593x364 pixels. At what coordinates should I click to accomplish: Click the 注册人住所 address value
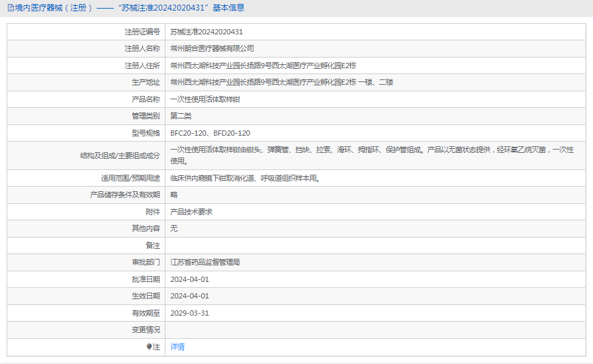[263, 66]
